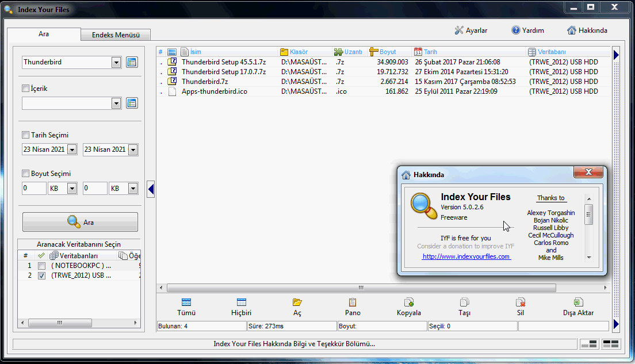Uncheck the TRWE_2012 USB database checkbox
Screen dimensions: 635x364
click(x=41, y=276)
